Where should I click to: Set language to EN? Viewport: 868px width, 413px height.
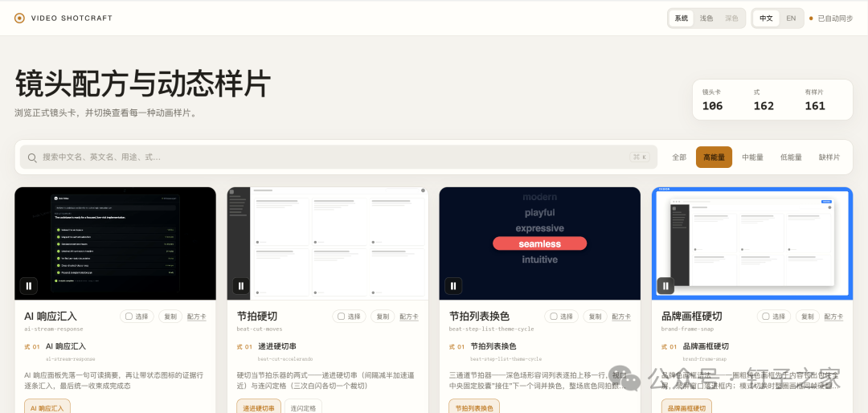click(x=791, y=18)
